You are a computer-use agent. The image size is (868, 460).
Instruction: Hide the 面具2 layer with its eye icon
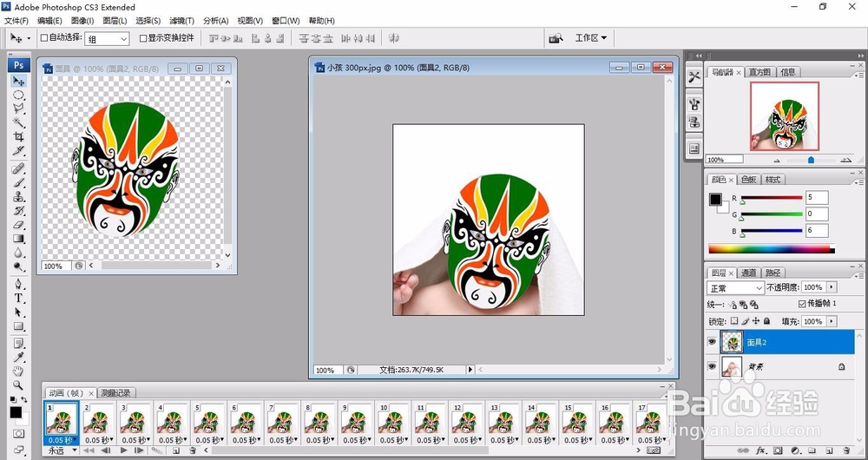pyautogui.click(x=712, y=342)
